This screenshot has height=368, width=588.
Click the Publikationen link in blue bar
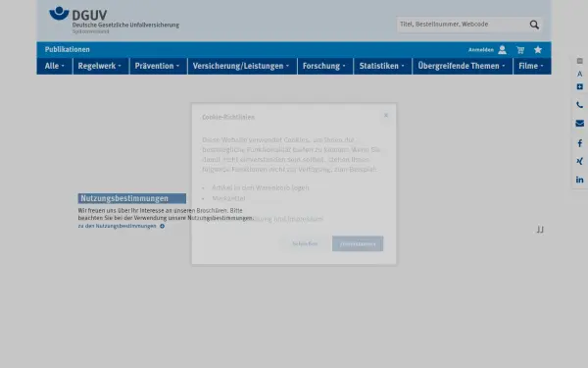(x=67, y=50)
